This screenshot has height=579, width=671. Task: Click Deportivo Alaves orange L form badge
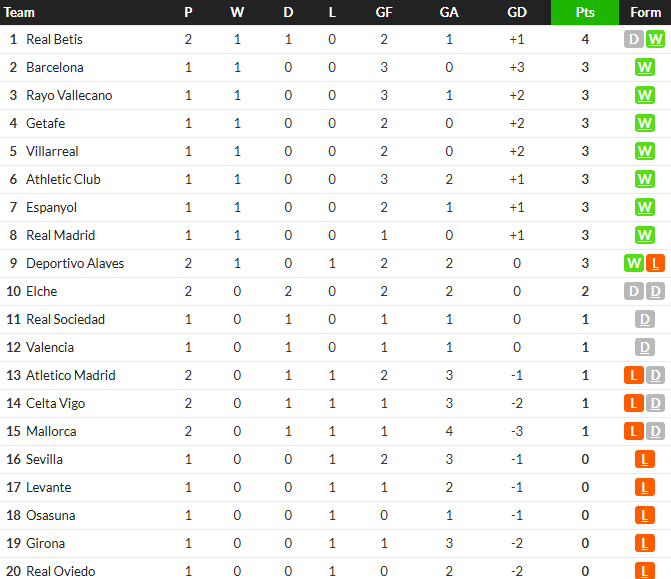[x=655, y=263]
